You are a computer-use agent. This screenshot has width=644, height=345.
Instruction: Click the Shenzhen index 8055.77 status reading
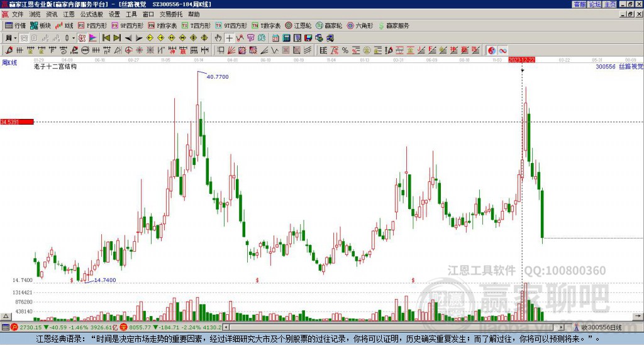click(x=140, y=327)
